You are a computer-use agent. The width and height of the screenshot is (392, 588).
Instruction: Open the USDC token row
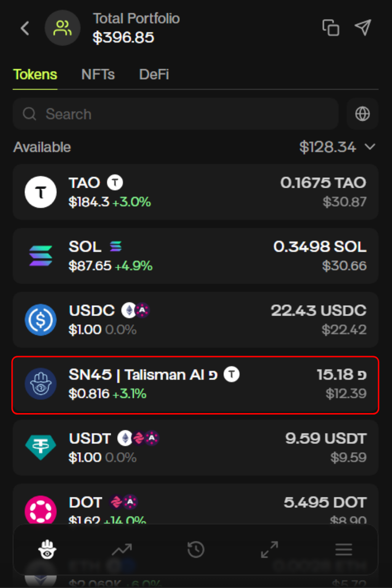[x=196, y=319]
